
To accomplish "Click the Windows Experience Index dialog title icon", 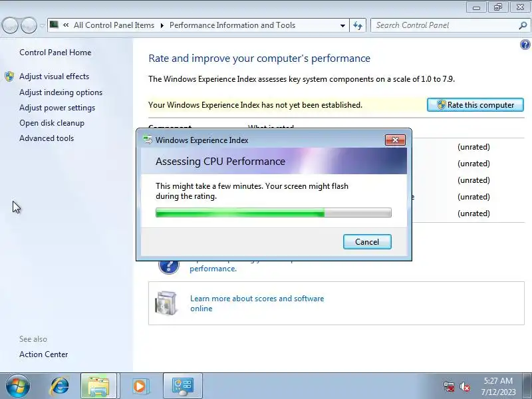I will click(148, 140).
